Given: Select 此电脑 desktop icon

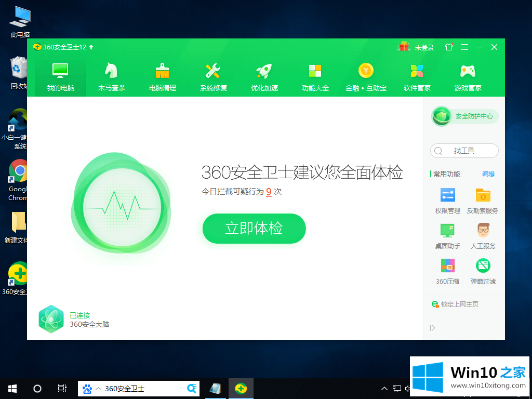Looking at the screenshot, I should 20,21.
